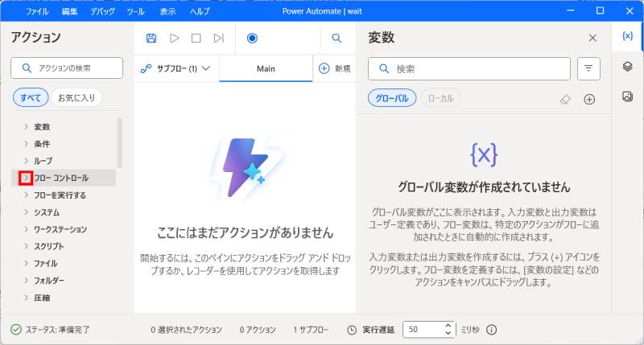This screenshot has width=644, height=345.
Task: Click the variables filter icon
Action: [588, 69]
